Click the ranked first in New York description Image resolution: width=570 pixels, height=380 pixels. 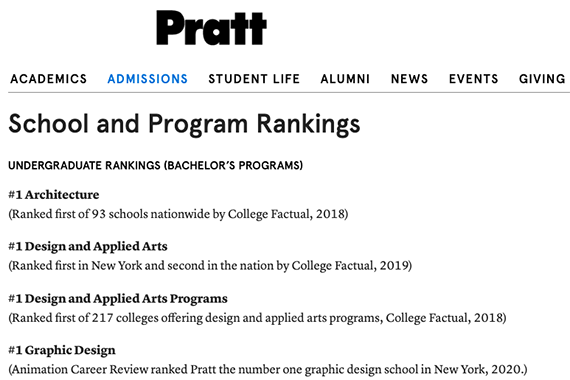[x=210, y=265]
